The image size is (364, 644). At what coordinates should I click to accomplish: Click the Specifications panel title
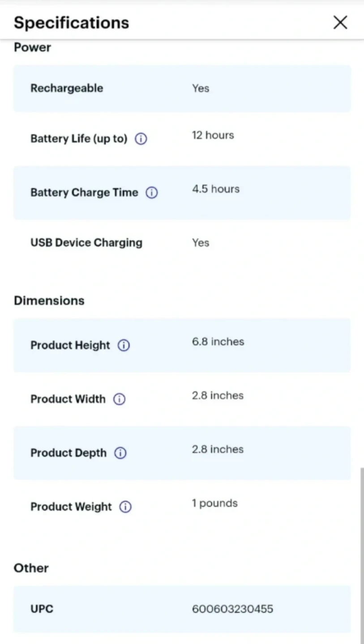[x=71, y=22]
